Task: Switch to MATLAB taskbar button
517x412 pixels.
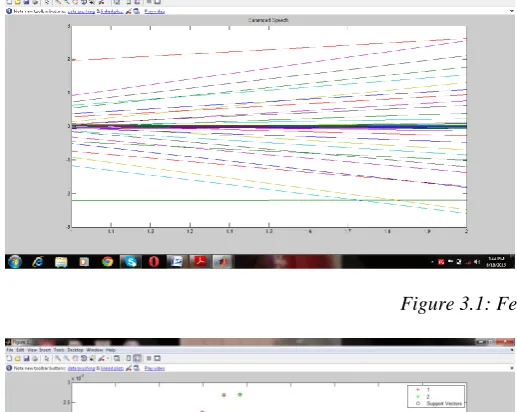Action: (x=223, y=262)
